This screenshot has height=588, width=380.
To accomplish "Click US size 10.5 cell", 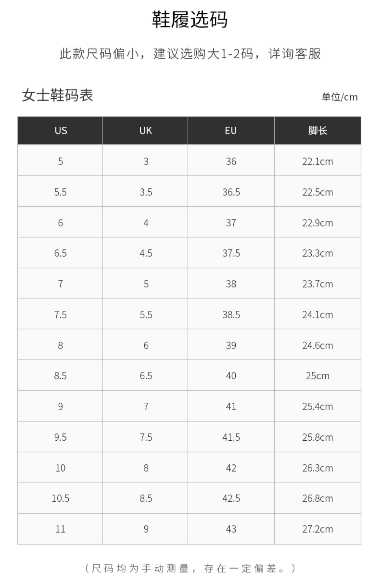I will tap(60, 498).
